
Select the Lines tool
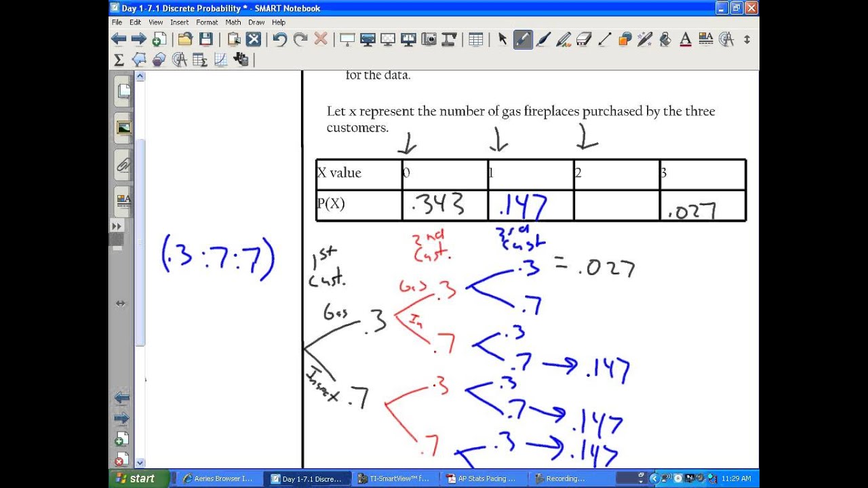[604, 39]
